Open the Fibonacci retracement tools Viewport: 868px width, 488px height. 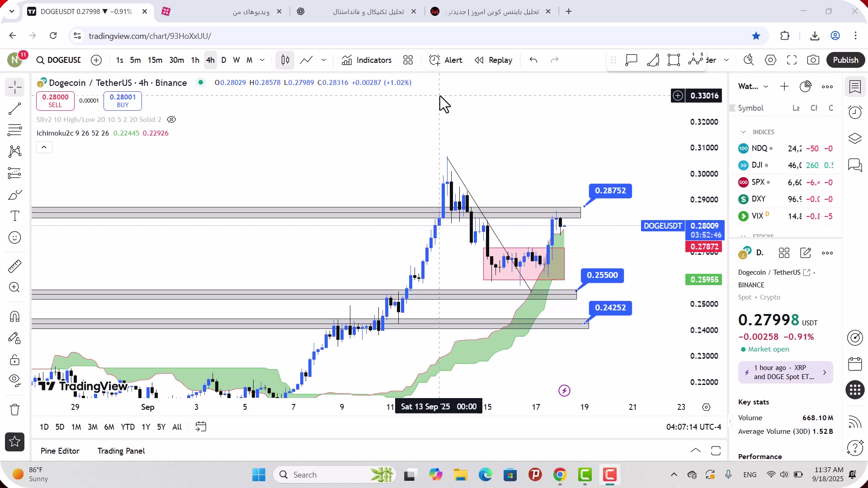[15, 130]
